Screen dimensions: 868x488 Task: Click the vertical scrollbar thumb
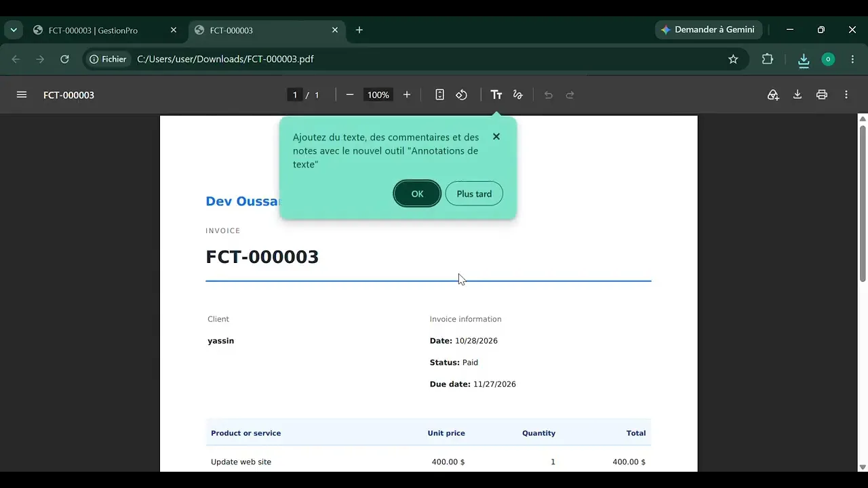point(863,203)
